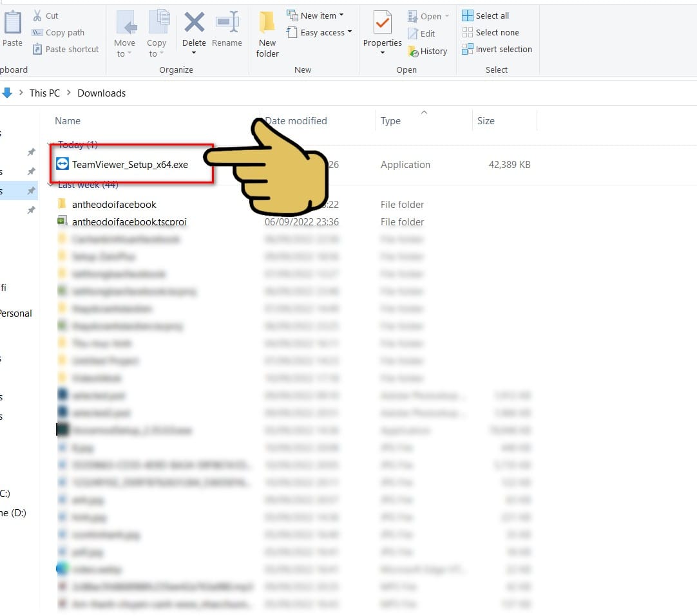Open file History
Image resolution: width=697 pixels, height=616 pixels.
coord(427,51)
